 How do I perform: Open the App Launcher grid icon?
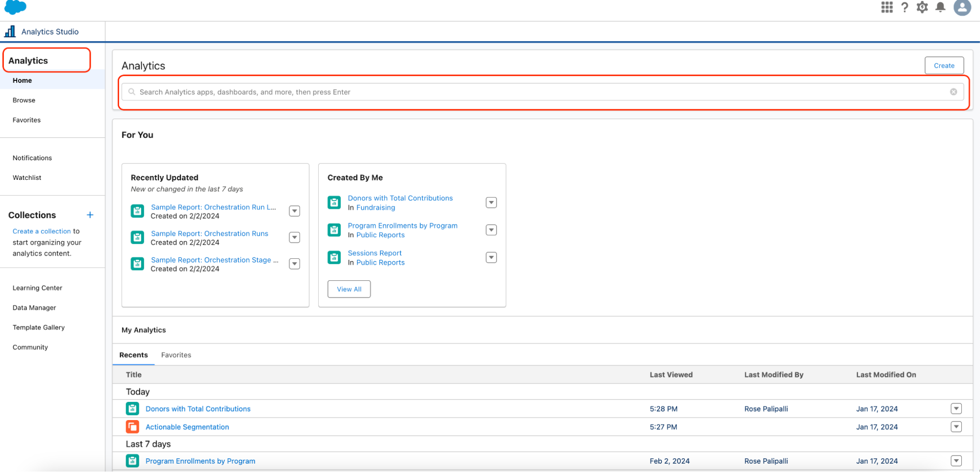pos(886,7)
